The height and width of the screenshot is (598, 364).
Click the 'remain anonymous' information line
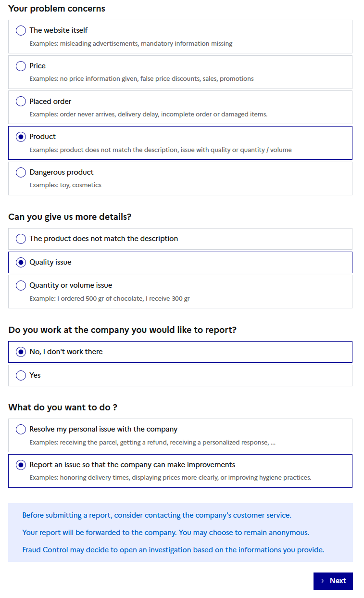(x=165, y=533)
